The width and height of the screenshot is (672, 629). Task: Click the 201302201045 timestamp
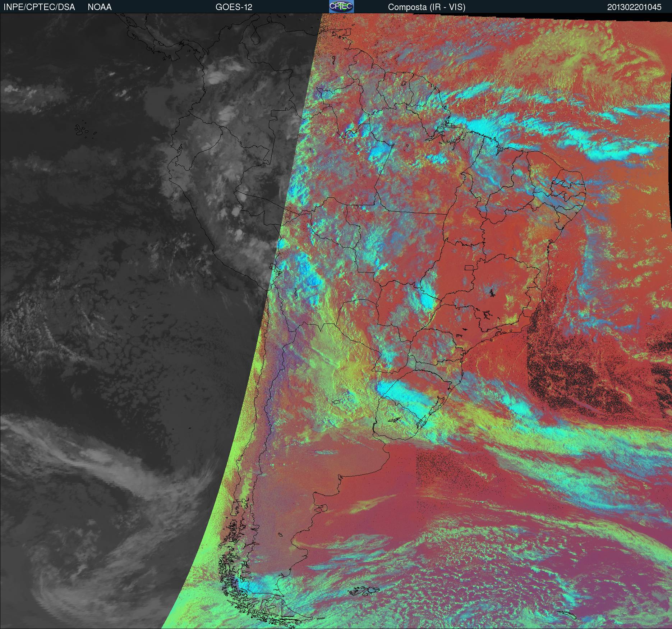click(x=634, y=7)
